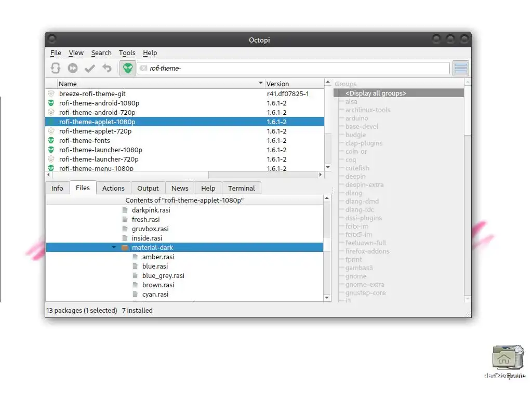The width and height of the screenshot is (532, 399).
Task: Click not-installed icon of breeze-rofi-theme-git
Action: click(51, 94)
